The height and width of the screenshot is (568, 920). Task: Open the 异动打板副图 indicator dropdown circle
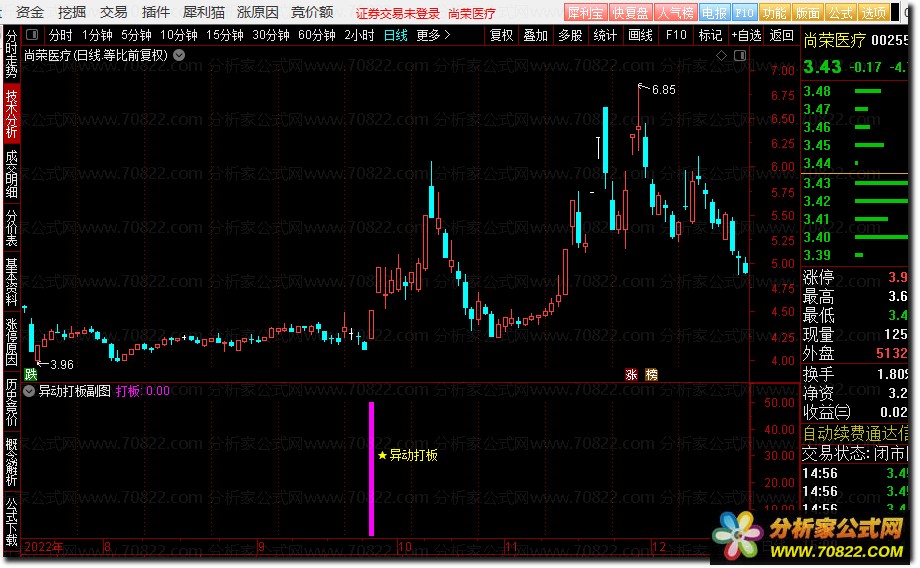(29, 391)
